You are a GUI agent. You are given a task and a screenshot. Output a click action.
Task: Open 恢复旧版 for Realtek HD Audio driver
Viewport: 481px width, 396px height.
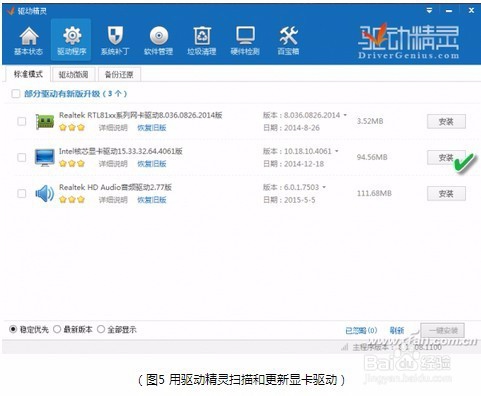coord(152,200)
